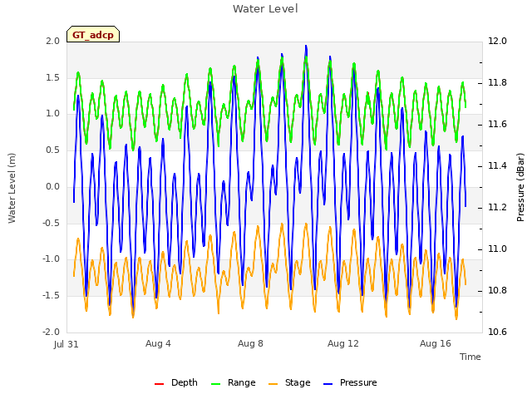Viewport: 532px width, 399px height.
Task: Click the highest blue Pressure peak near Aug 10
Action: pos(306,47)
